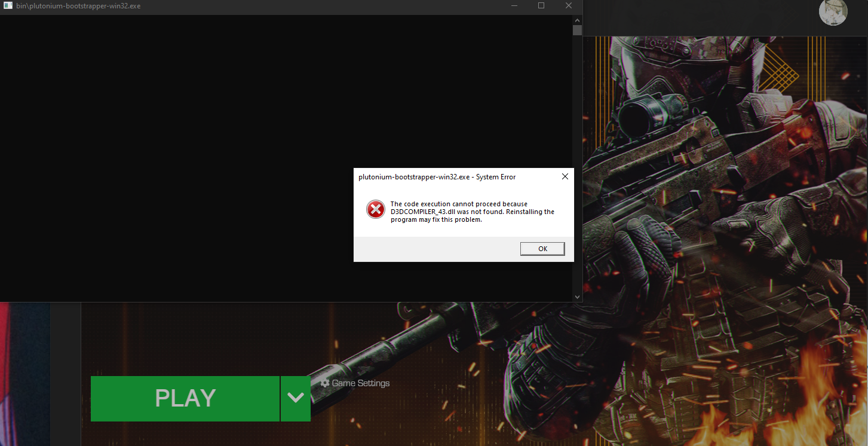
Task: Click the green PLAY button
Action: (x=185, y=399)
